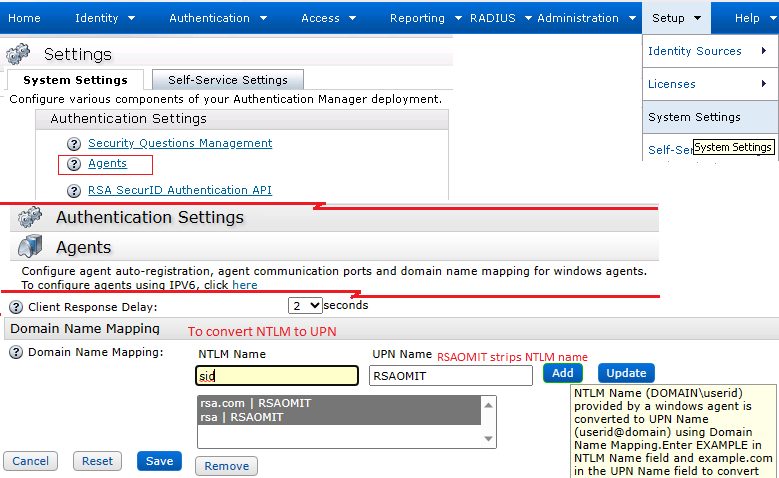Image resolution: width=779 pixels, height=478 pixels.
Task: Click help icon beside Domain Name Mapping label
Action: point(16,353)
